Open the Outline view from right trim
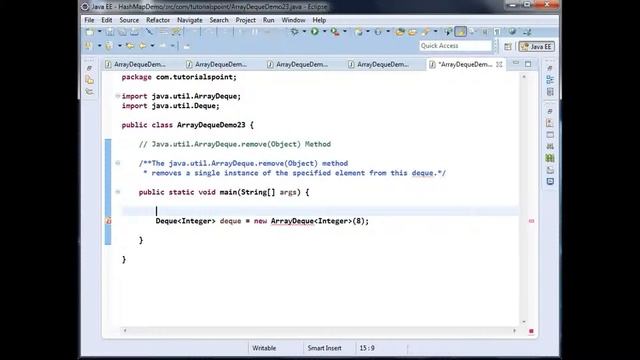The height and width of the screenshot is (360, 640). pyautogui.click(x=550, y=80)
